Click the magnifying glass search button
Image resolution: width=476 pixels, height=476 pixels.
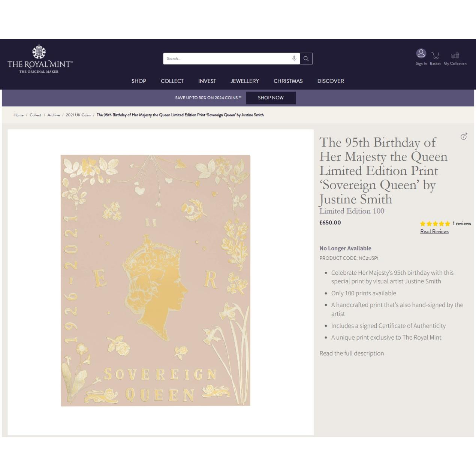pyautogui.click(x=306, y=58)
